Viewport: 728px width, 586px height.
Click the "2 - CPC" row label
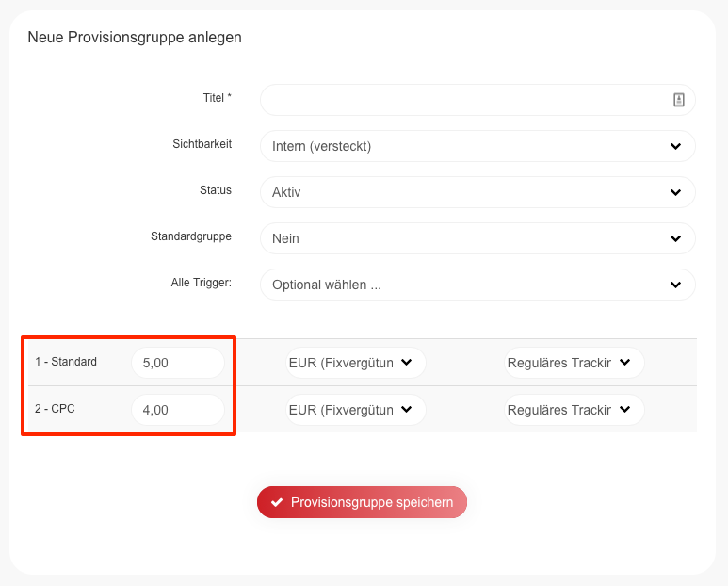[x=56, y=409]
